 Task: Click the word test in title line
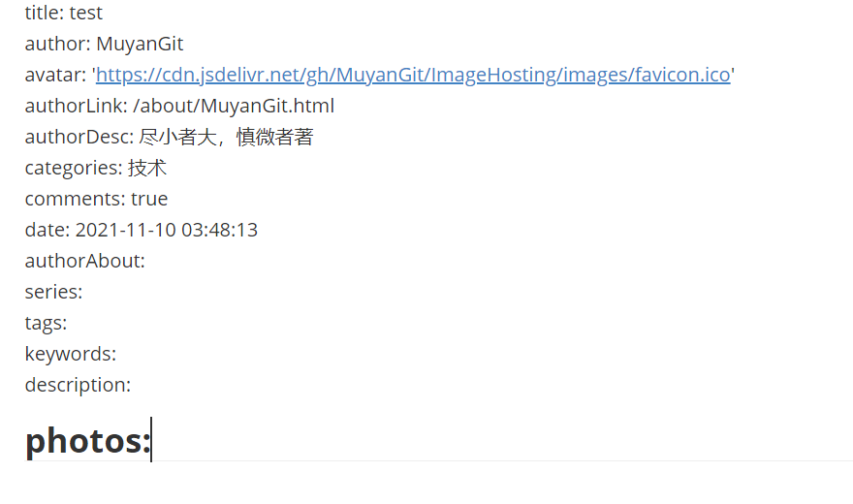click(86, 13)
